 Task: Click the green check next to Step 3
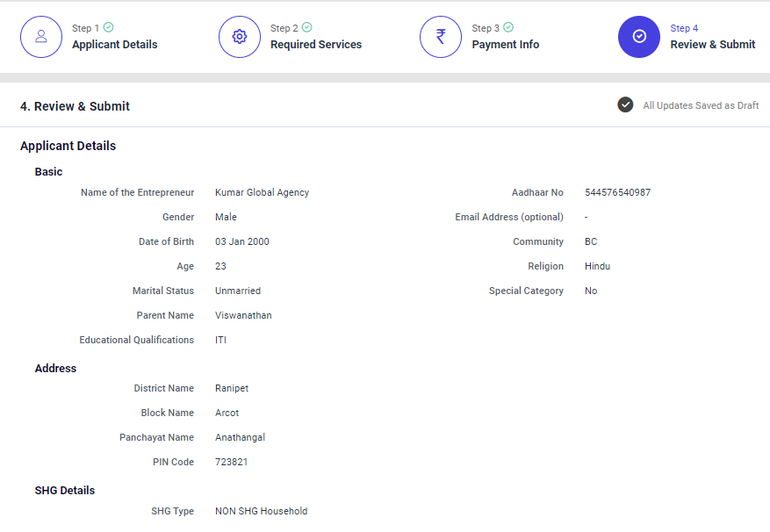click(508, 28)
